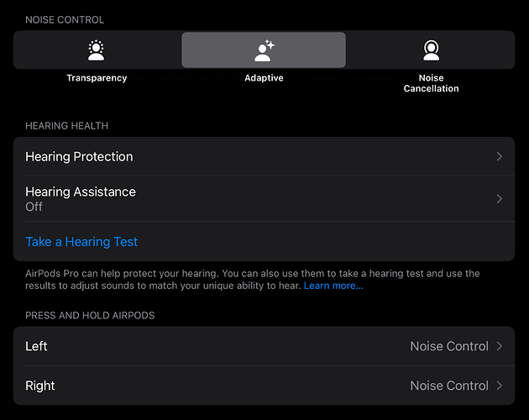Screen dimensions: 529x420
Task: Expand the Hearing Assistance chevron arrow
Action: pyautogui.click(x=500, y=199)
